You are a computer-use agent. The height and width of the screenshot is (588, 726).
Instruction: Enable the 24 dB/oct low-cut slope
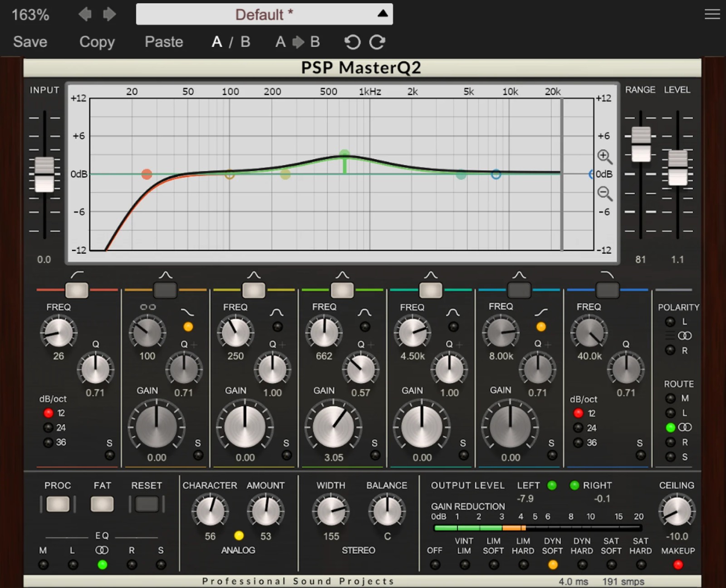coord(48,427)
